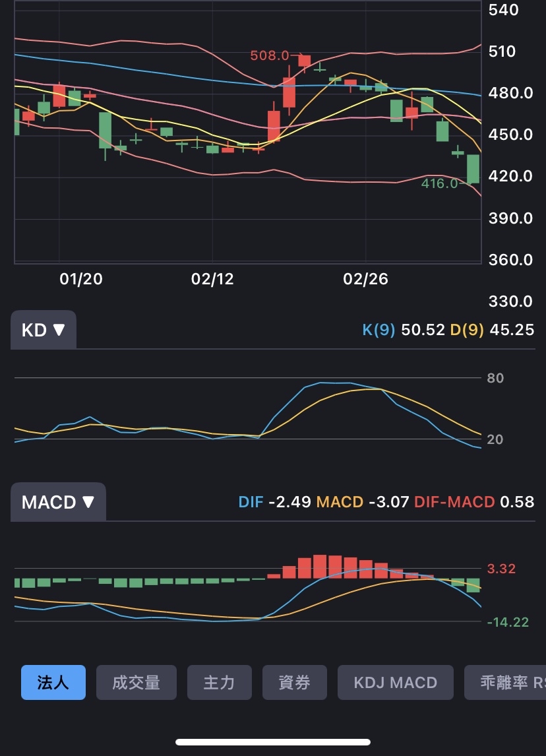Screen dimensions: 546x756
Task: Choose the KDJ MACD option
Action: 396,682
